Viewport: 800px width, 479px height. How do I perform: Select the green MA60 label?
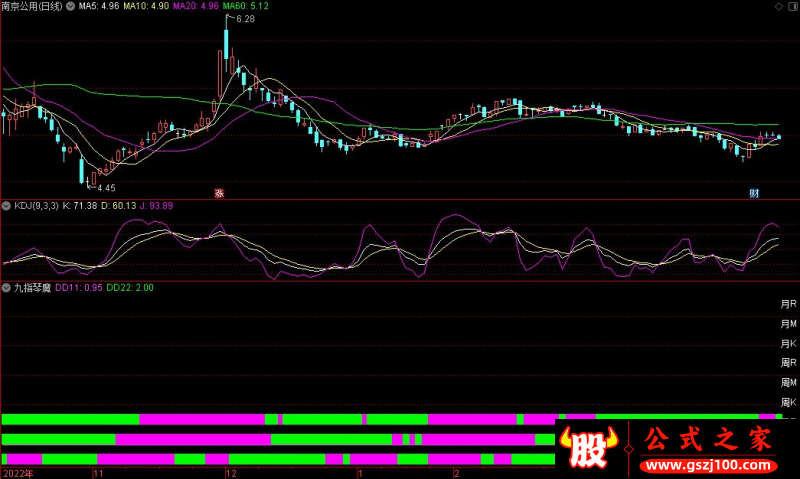click(244, 6)
